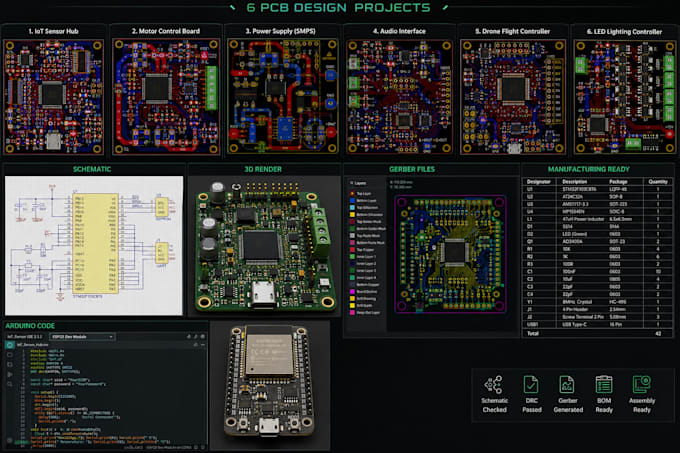Click the Keep-Out Layer pink swatch
Screen dimensions: 680x453
(x=352, y=313)
